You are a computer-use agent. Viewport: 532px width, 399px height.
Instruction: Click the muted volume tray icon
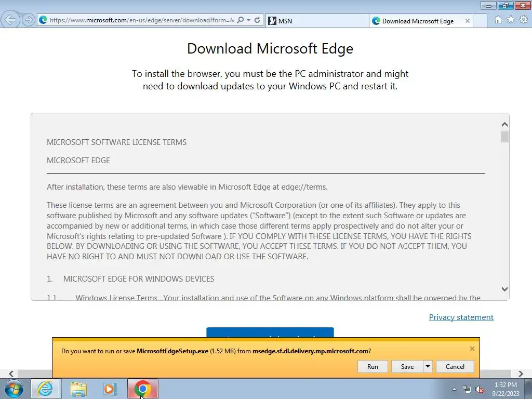coord(480,389)
